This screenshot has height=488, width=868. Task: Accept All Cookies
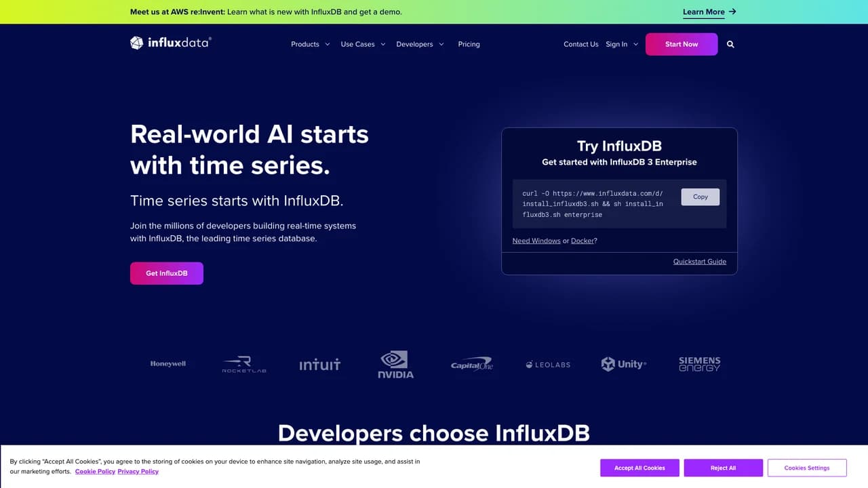(x=639, y=468)
